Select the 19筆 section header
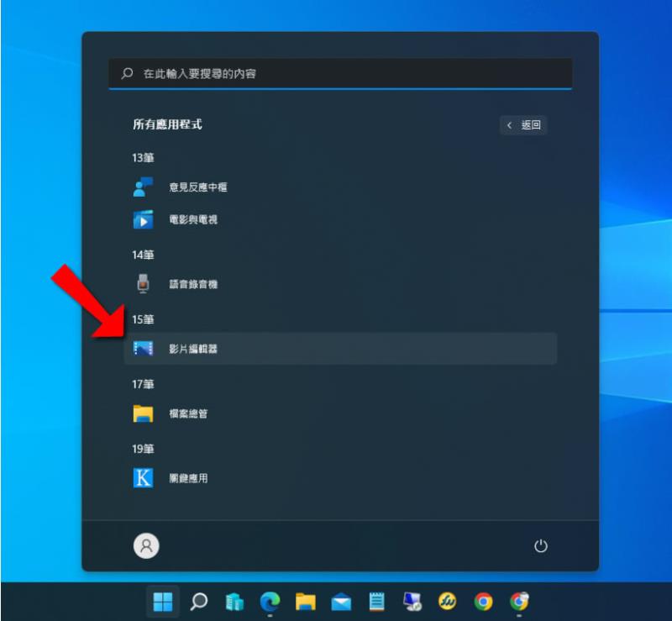This screenshot has width=672, height=621. coord(143,449)
